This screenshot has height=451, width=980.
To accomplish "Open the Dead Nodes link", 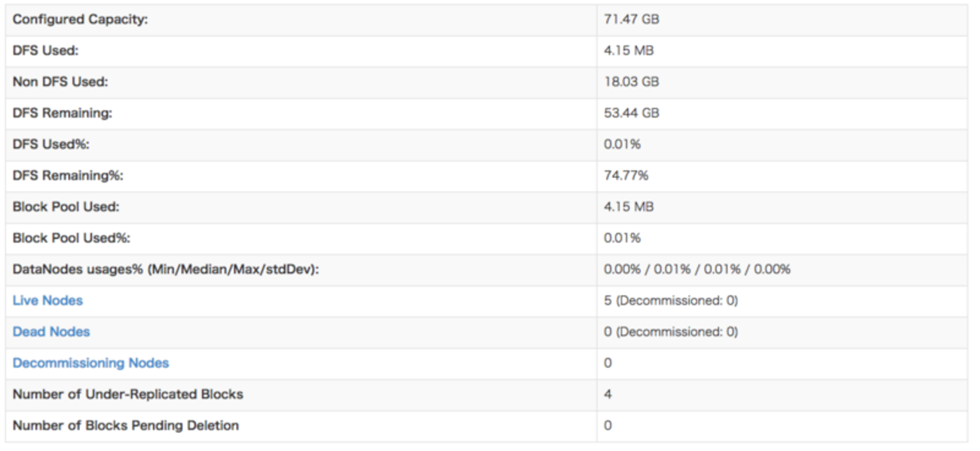I will click(x=51, y=332).
